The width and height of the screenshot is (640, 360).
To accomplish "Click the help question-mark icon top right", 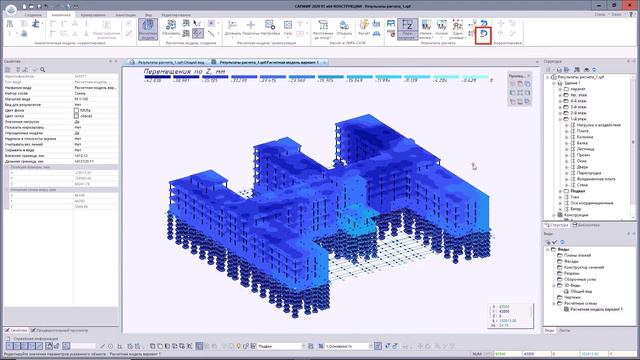I will click(632, 14).
